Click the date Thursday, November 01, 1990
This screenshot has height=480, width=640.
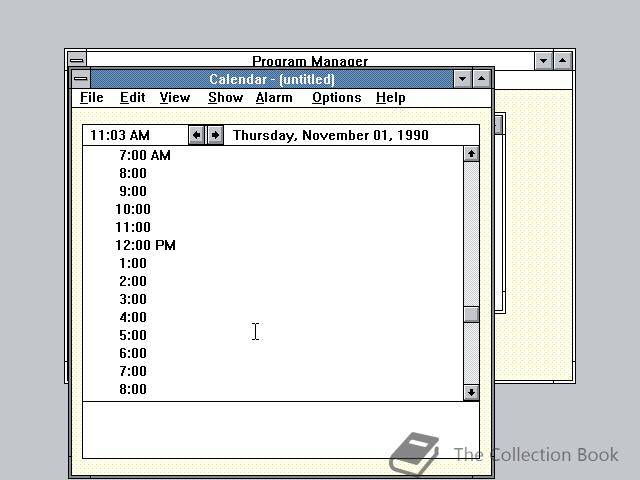coord(331,135)
